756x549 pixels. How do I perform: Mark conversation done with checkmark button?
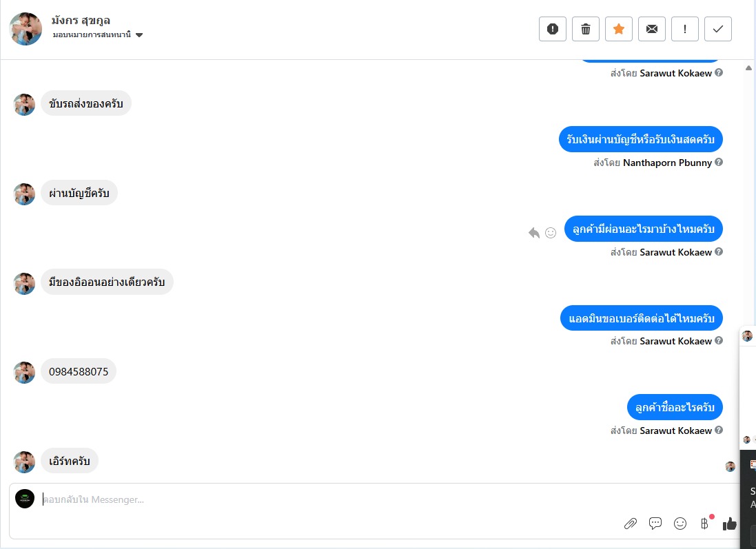point(718,29)
